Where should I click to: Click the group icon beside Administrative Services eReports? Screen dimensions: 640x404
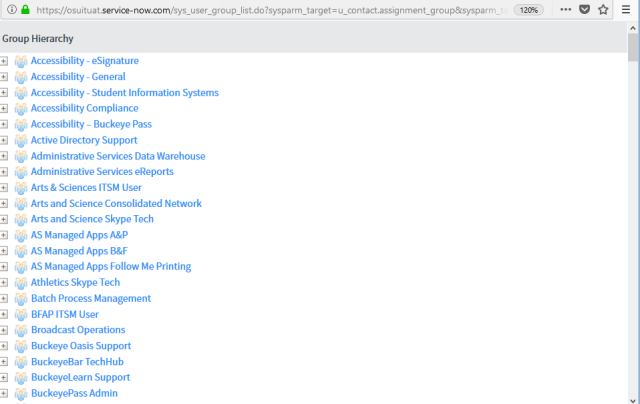click(x=21, y=172)
